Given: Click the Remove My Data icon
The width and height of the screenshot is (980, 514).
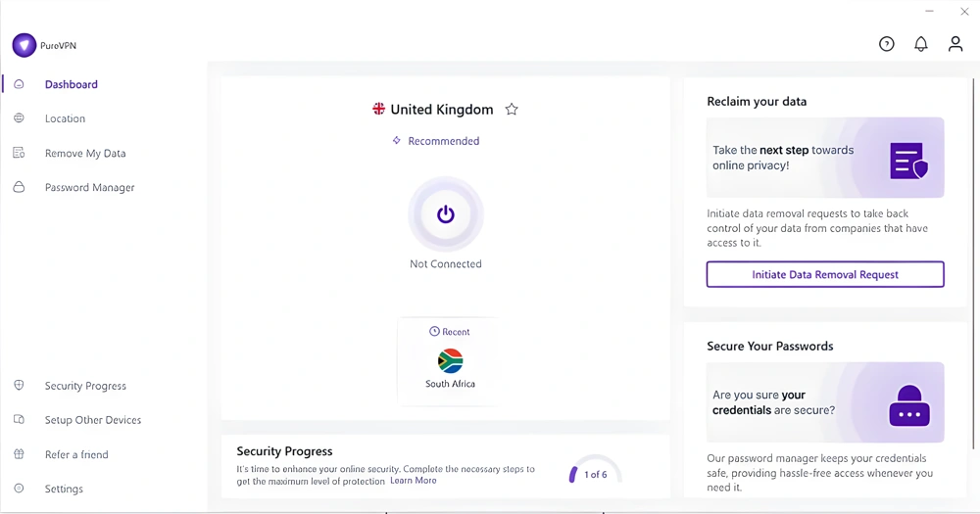Looking at the screenshot, I should coord(19,153).
